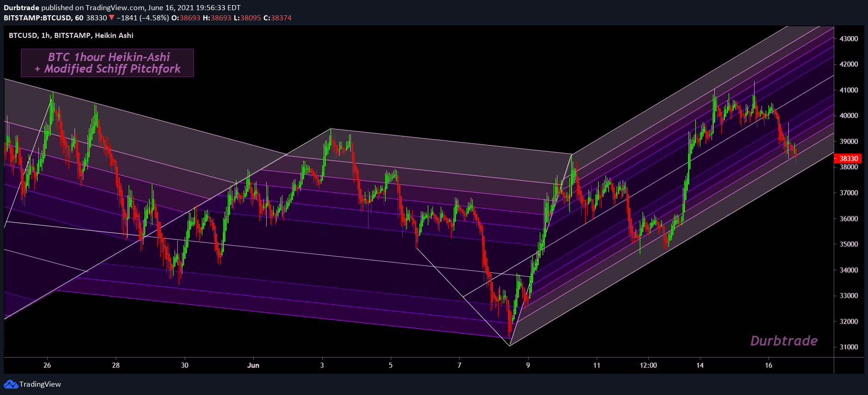Viewport: 868px width, 395px height.
Task: Click the 43000 price axis label
Action: (849, 39)
